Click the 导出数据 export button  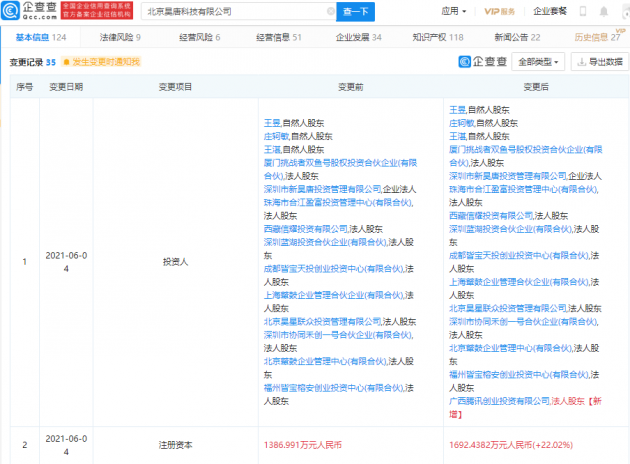[x=600, y=62]
